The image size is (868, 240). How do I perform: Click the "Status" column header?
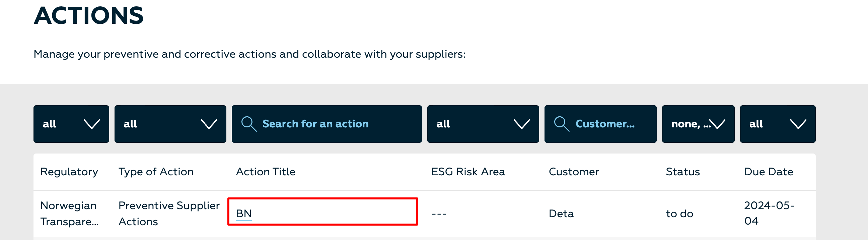[x=682, y=172]
